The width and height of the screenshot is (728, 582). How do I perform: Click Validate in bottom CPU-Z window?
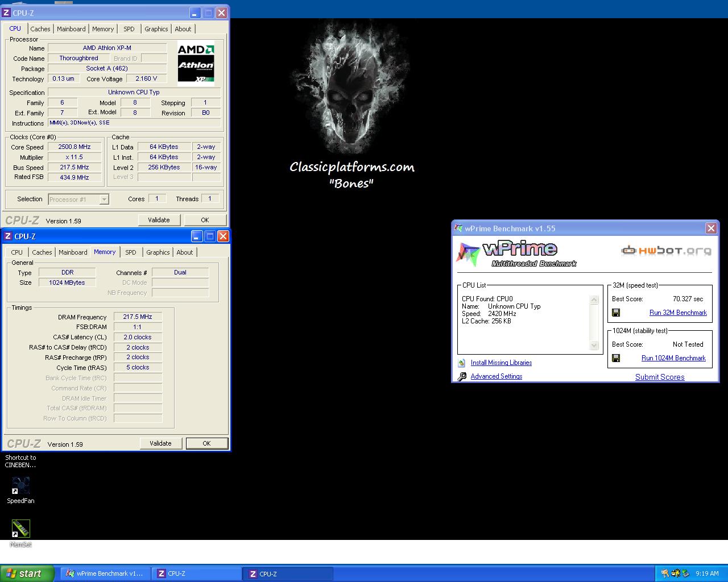[160, 443]
